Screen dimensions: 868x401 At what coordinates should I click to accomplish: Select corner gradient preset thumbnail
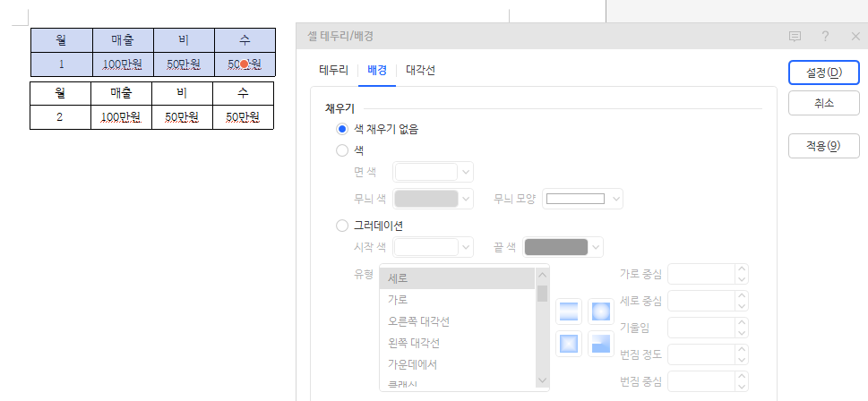tap(601, 344)
